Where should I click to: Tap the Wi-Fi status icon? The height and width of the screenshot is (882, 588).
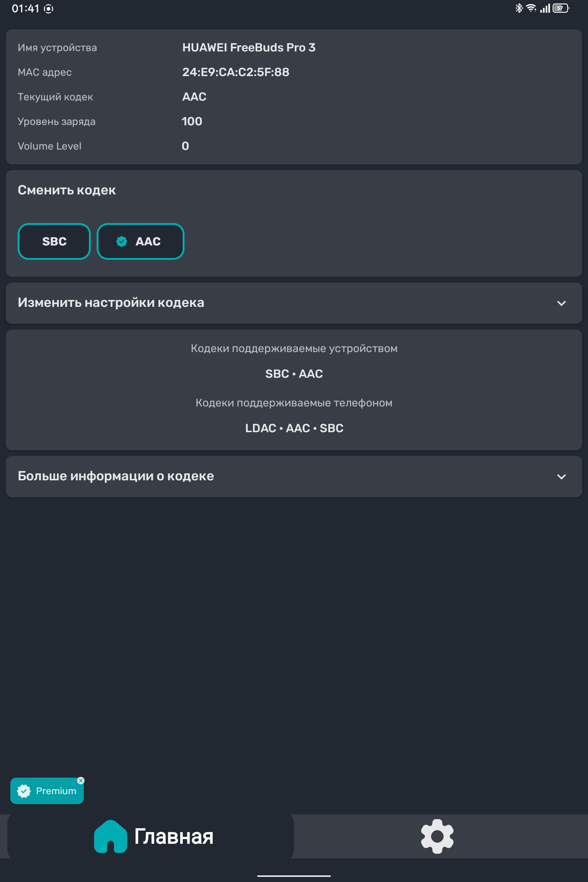(531, 8)
